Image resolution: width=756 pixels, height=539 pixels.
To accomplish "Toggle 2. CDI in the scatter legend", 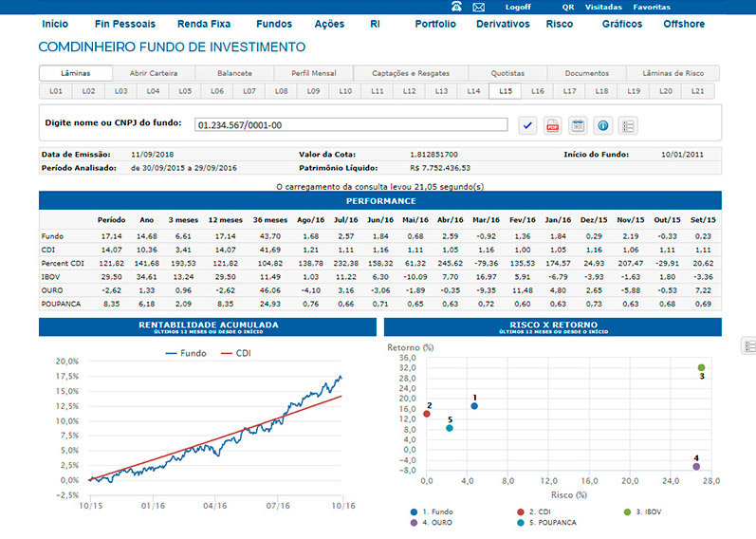I will click(x=534, y=512).
